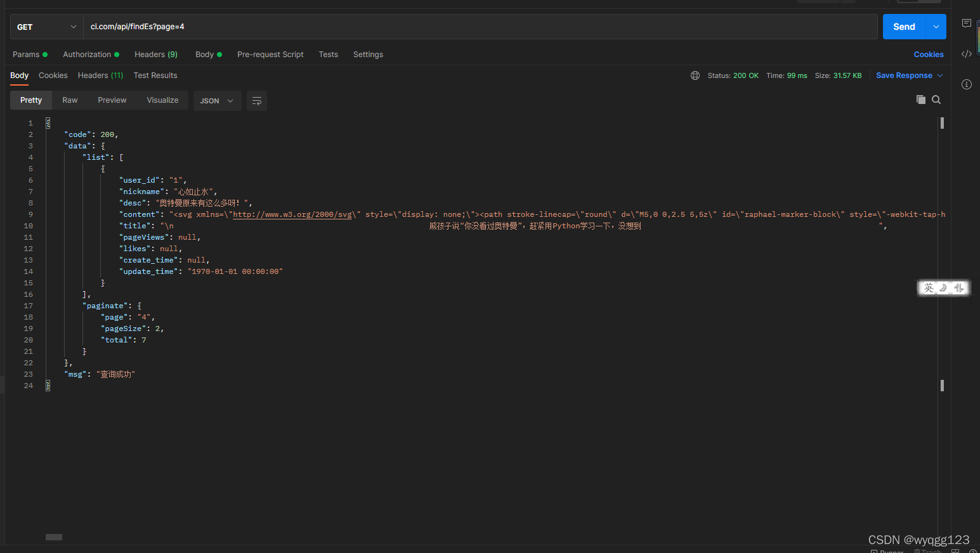Image resolution: width=980 pixels, height=553 pixels.
Task: Send the request
Action: [x=905, y=27]
